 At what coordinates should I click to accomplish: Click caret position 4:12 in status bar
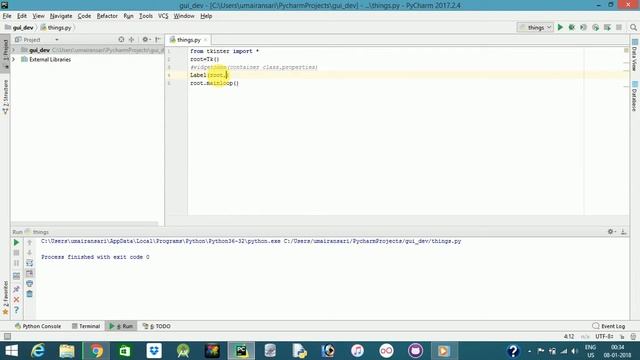[x=569, y=337]
